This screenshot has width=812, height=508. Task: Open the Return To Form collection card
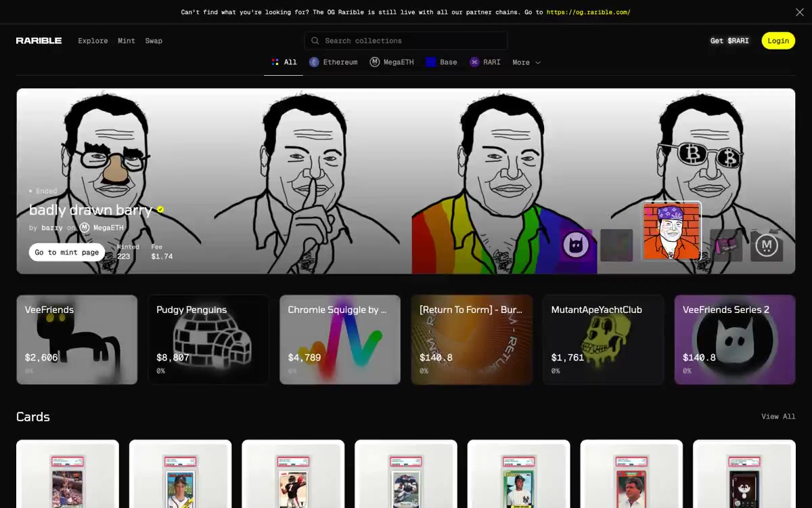point(472,339)
